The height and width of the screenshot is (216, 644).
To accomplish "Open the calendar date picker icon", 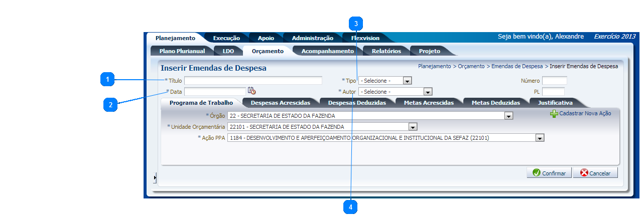I will (x=251, y=91).
